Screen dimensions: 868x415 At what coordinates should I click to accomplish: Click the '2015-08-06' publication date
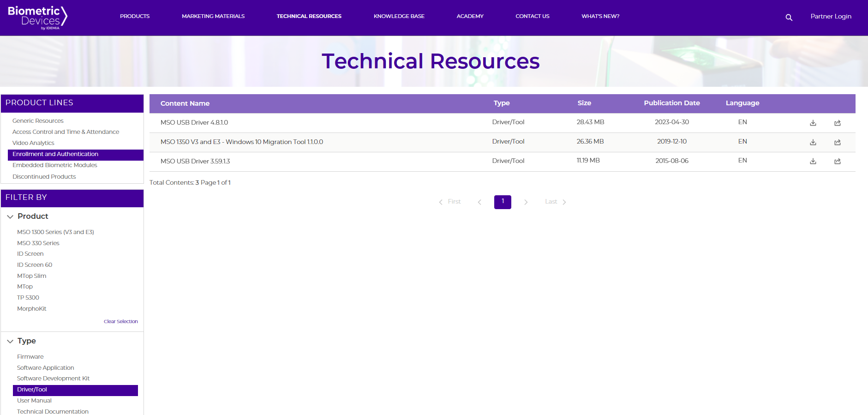tap(672, 161)
